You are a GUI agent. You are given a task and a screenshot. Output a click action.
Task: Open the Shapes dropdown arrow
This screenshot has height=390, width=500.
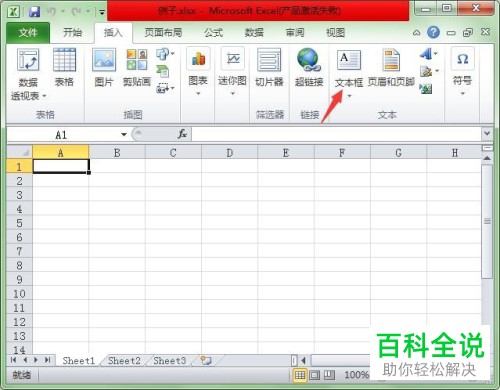(173, 53)
